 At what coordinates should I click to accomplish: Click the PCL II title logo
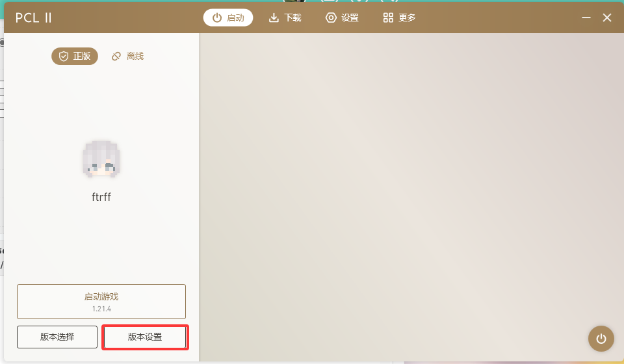click(33, 18)
